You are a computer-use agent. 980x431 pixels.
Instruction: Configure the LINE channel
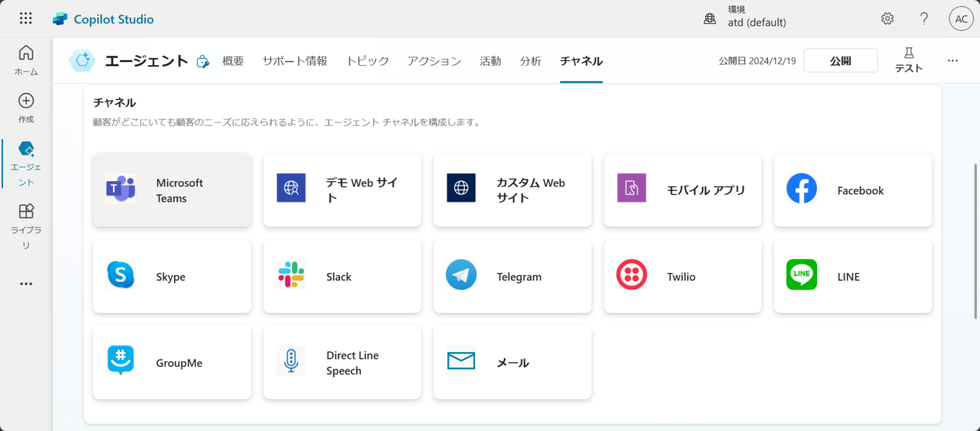(852, 276)
